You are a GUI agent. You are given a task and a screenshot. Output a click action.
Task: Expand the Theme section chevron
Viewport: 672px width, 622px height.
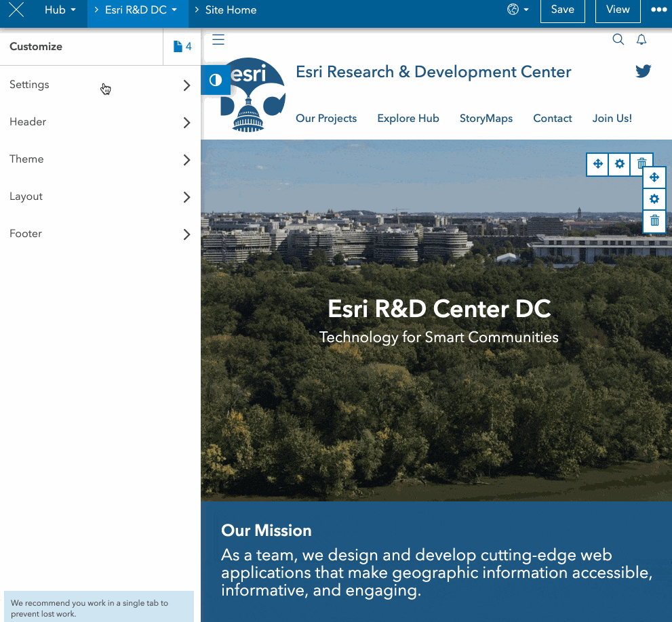click(186, 160)
